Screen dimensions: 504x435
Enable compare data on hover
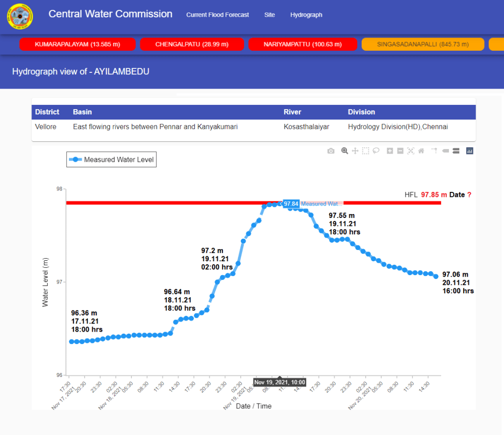pyautogui.click(x=456, y=151)
